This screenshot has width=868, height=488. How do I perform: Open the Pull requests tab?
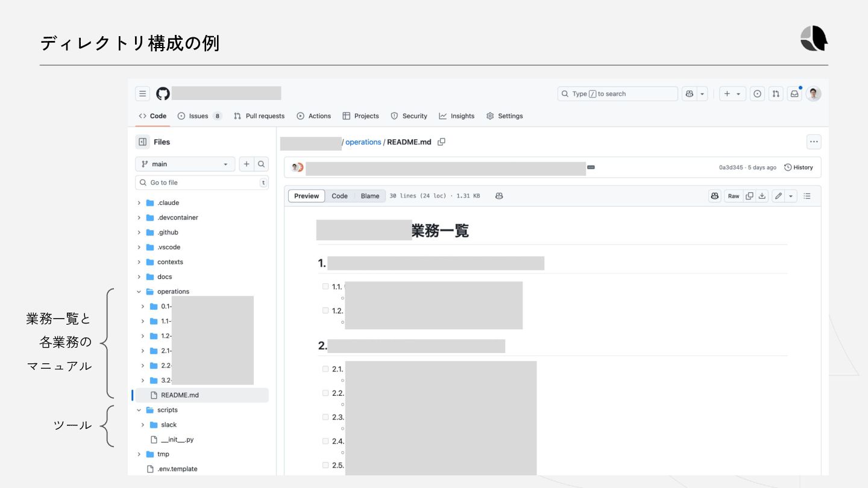coord(265,116)
